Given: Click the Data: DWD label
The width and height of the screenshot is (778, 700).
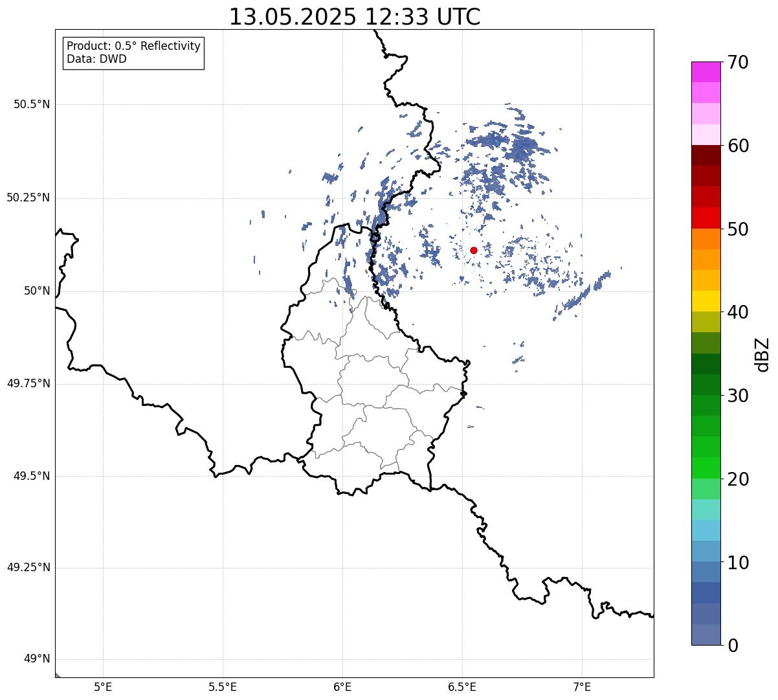Looking at the screenshot, I should click(x=96, y=59).
